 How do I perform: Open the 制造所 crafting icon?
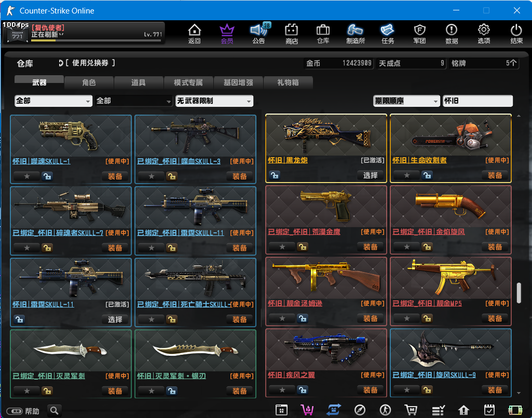point(355,34)
